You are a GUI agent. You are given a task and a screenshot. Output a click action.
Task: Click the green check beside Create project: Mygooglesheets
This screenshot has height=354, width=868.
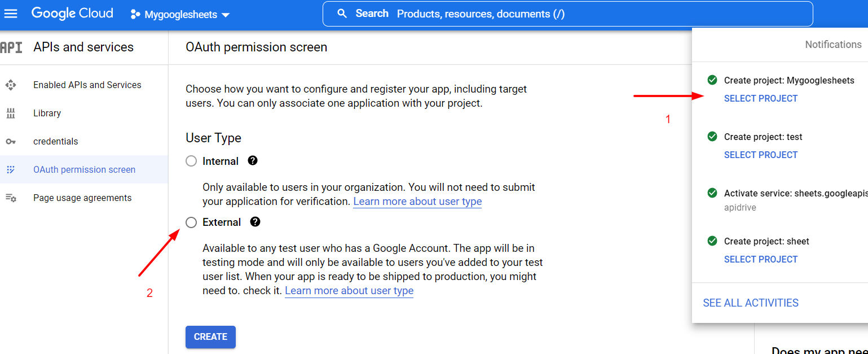click(712, 80)
